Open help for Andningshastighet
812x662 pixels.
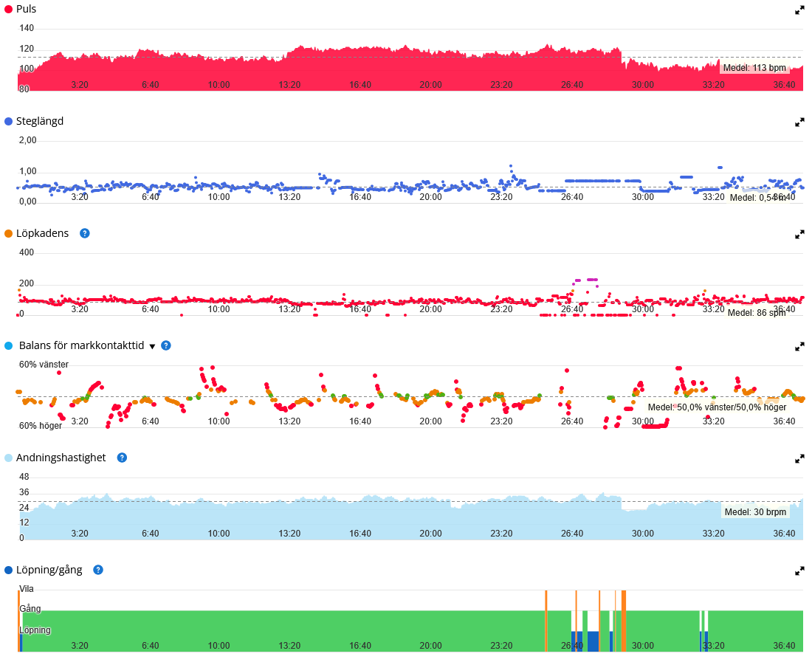122,458
